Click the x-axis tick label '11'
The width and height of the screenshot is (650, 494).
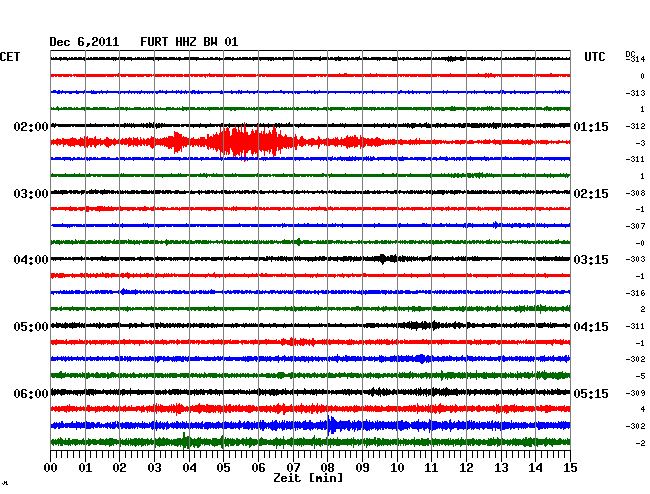pyautogui.click(x=432, y=468)
